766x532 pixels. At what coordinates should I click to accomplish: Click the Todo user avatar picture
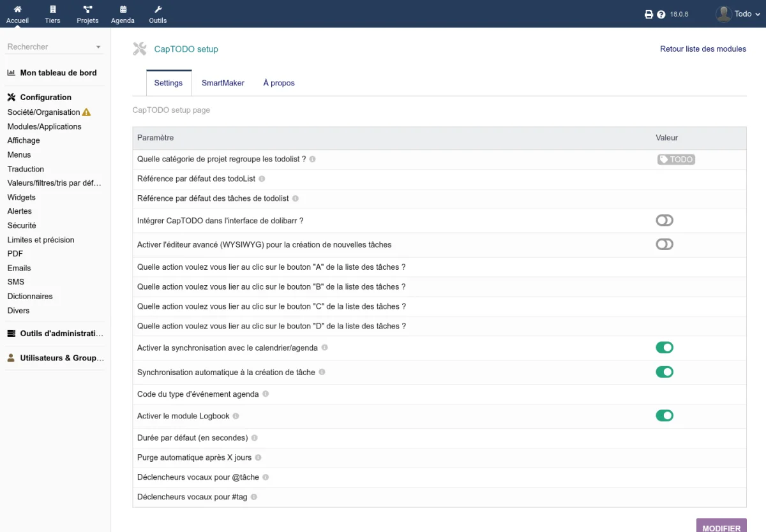[x=723, y=14]
